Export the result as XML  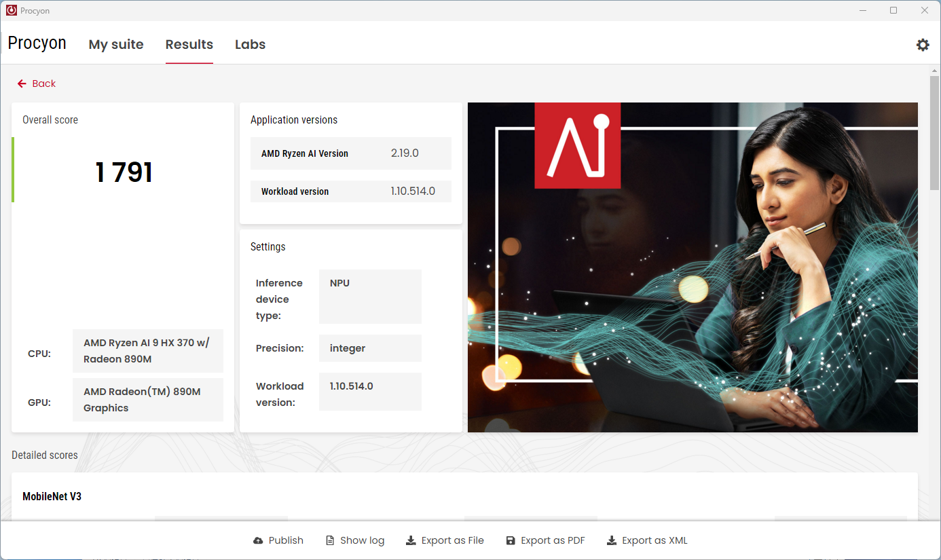click(x=647, y=541)
